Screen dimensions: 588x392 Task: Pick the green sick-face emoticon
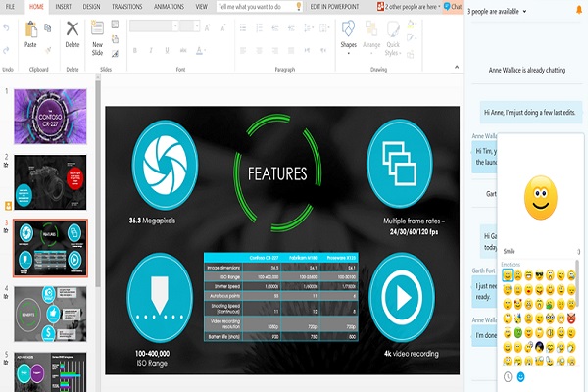click(x=517, y=333)
